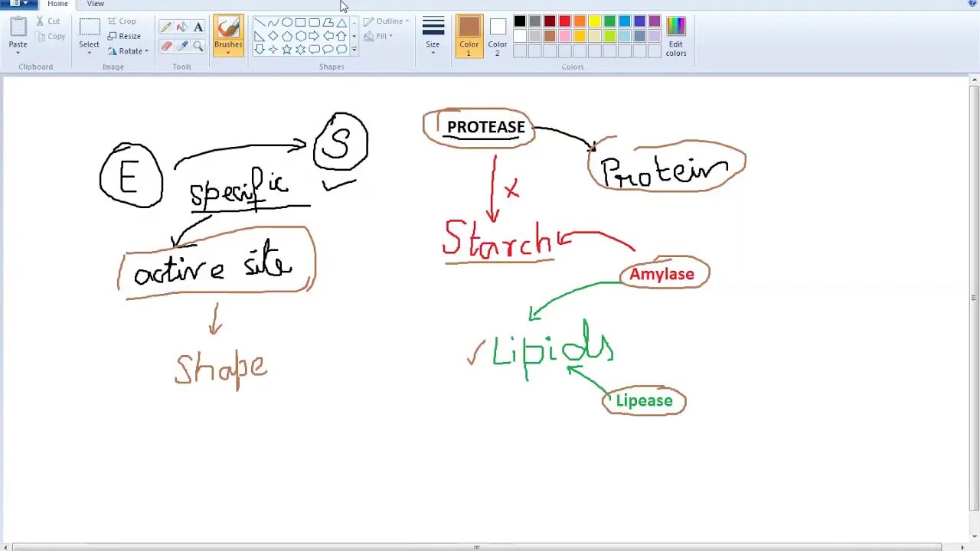Click the Brushes tool icon
The image size is (980, 551).
[x=228, y=28]
